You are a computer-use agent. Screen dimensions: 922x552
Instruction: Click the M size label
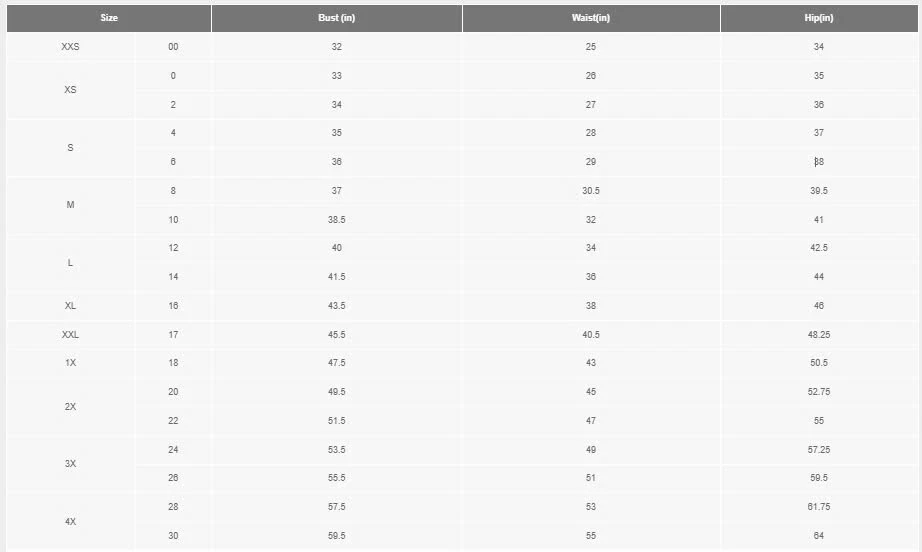point(70,205)
